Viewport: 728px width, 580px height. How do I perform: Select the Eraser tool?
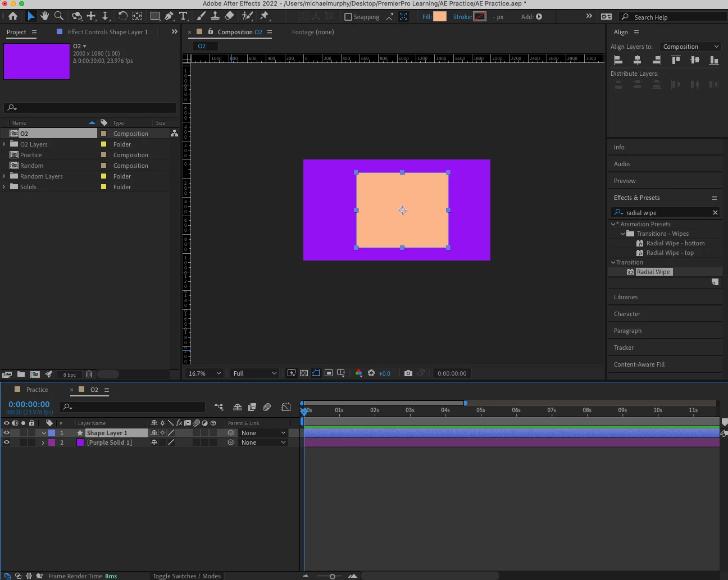[x=229, y=16]
